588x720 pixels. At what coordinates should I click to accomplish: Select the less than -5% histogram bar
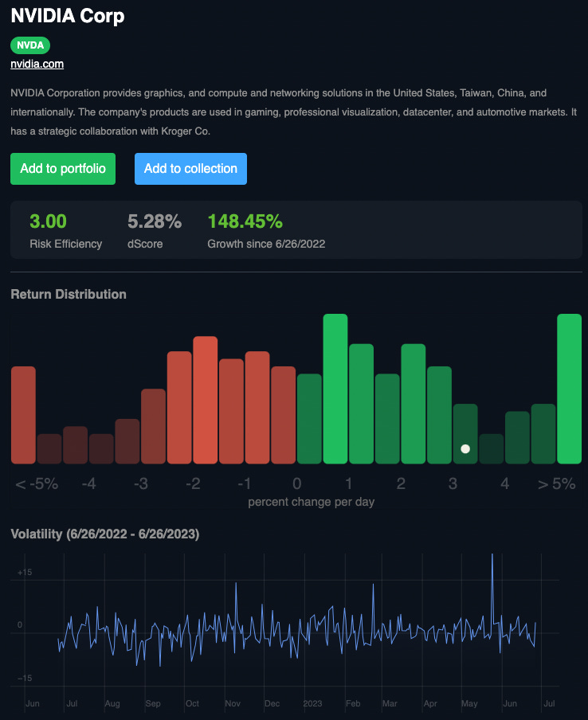(x=23, y=415)
